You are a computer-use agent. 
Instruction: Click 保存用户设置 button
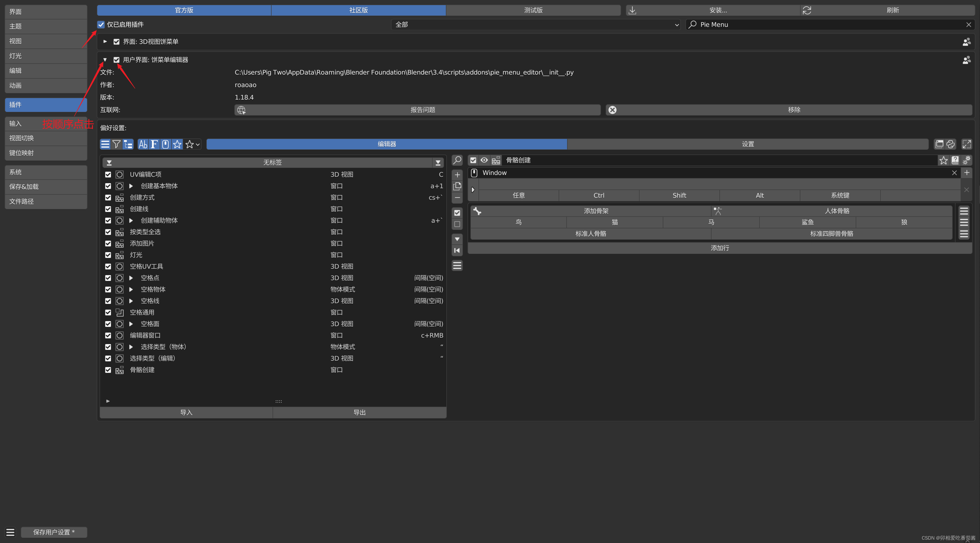coord(54,532)
